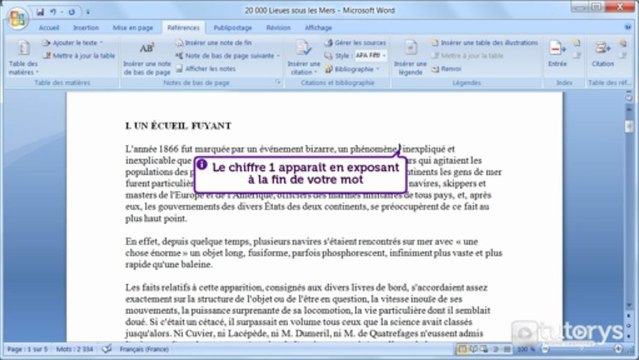This screenshot has height=360, width=639.
Task: Click Mettre à jour la table in Table des matières
Action: point(79,56)
